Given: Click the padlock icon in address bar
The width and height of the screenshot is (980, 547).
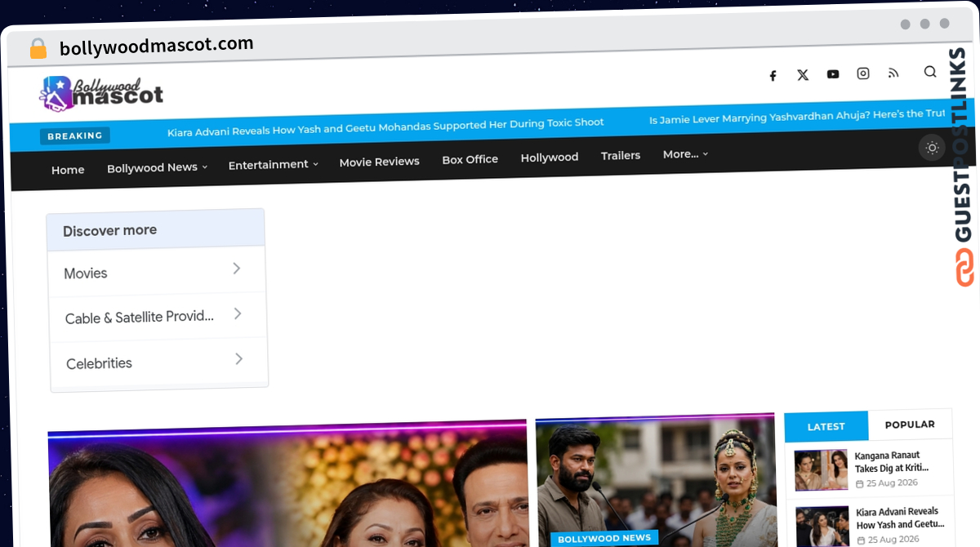Looking at the screenshot, I should pos(38,48).
